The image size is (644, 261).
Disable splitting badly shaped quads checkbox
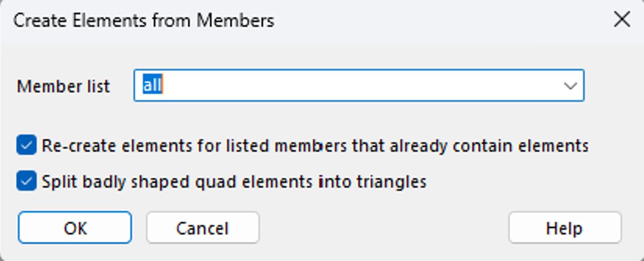[26, 181]
